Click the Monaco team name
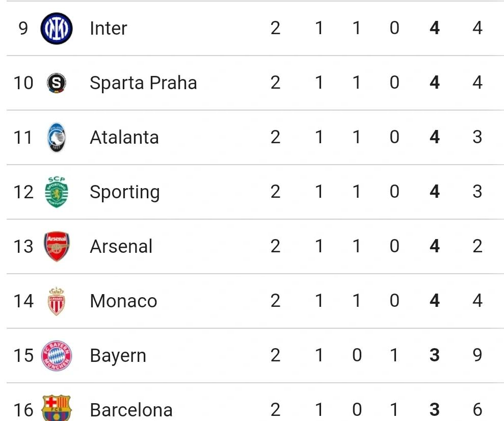This screenshot has width=504, height=421. coord(123,301)
